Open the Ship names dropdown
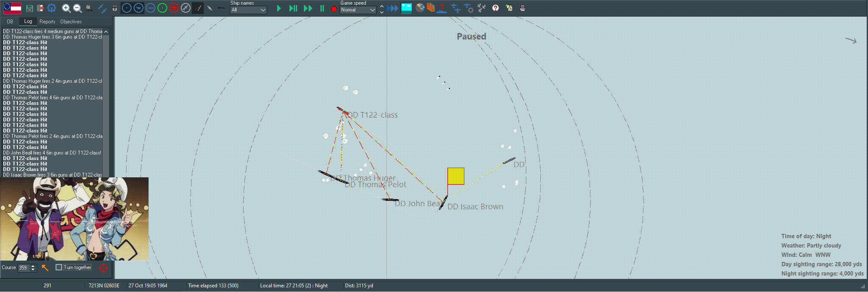 (x=248, y=10)
